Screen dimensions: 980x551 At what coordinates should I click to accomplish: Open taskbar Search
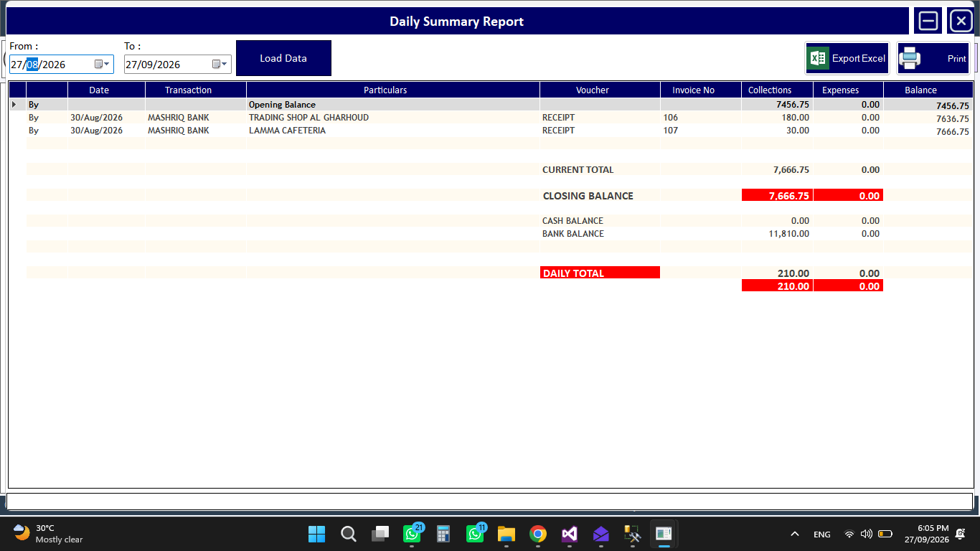348,534
